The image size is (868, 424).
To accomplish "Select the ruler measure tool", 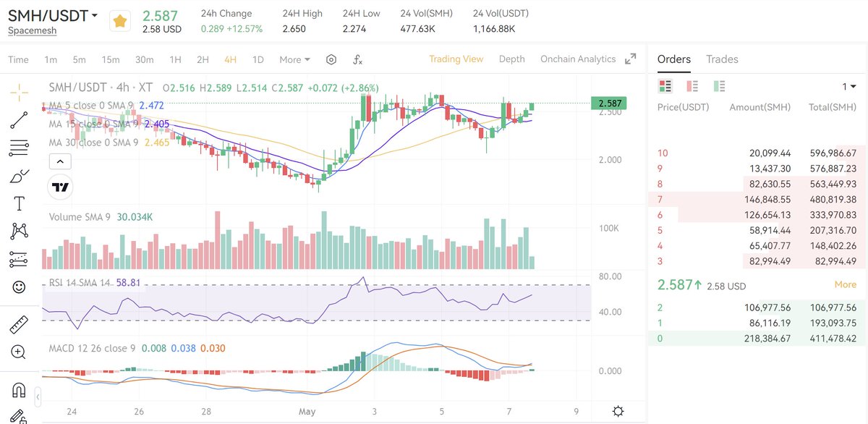I will tap(20, 325).
